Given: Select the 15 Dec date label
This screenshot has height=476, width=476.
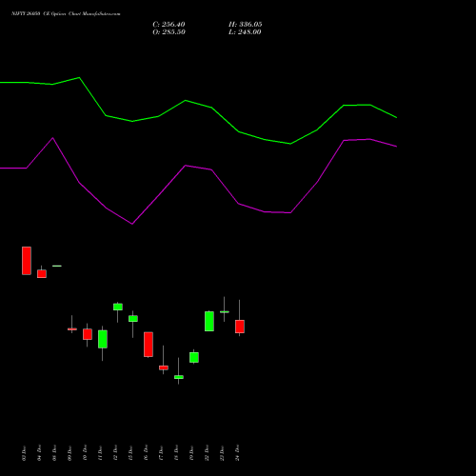Looking at the screenshot, I should click(130, 453).
